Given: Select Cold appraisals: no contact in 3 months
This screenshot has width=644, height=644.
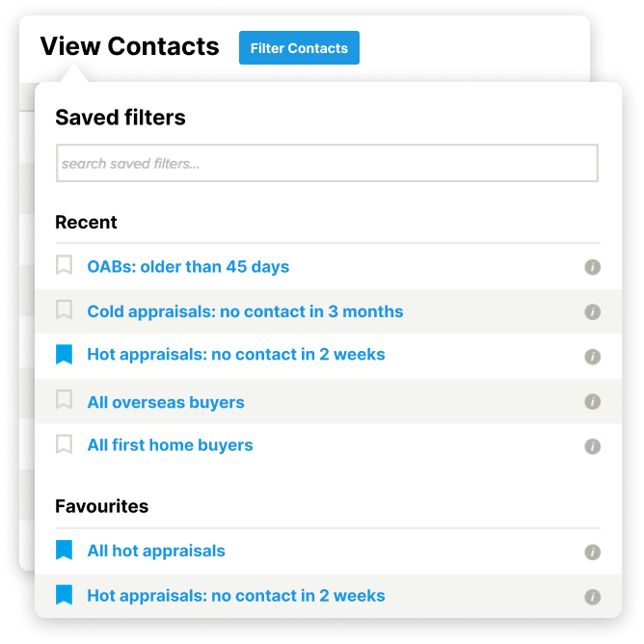Looking at the screenshot, I should tap(245, 311).
